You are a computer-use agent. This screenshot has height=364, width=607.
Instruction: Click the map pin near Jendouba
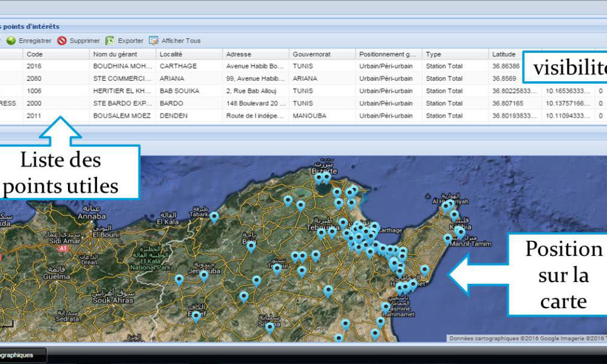[204, 275]
